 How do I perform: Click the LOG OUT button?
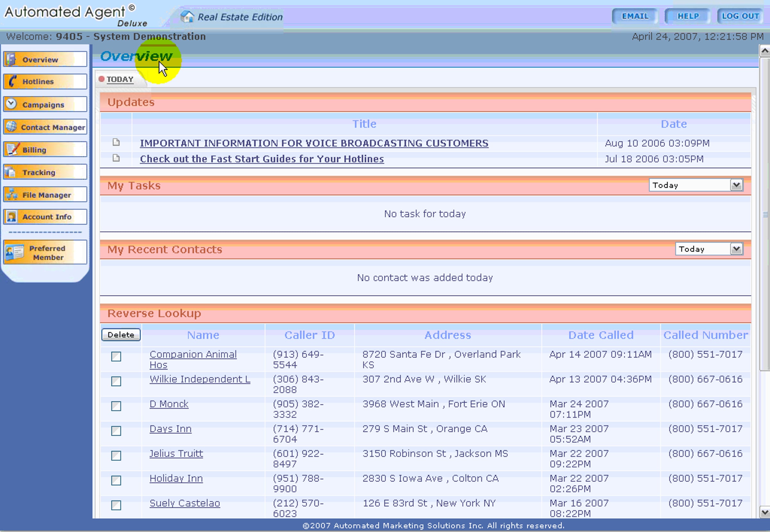coord(740,16)
